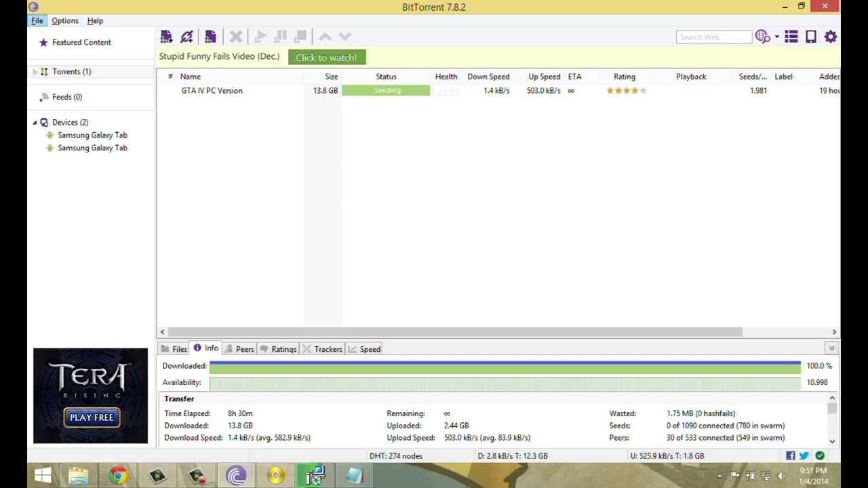Open Preferences via the gear icon
This screenshot has height=488, width=868.
831,37
